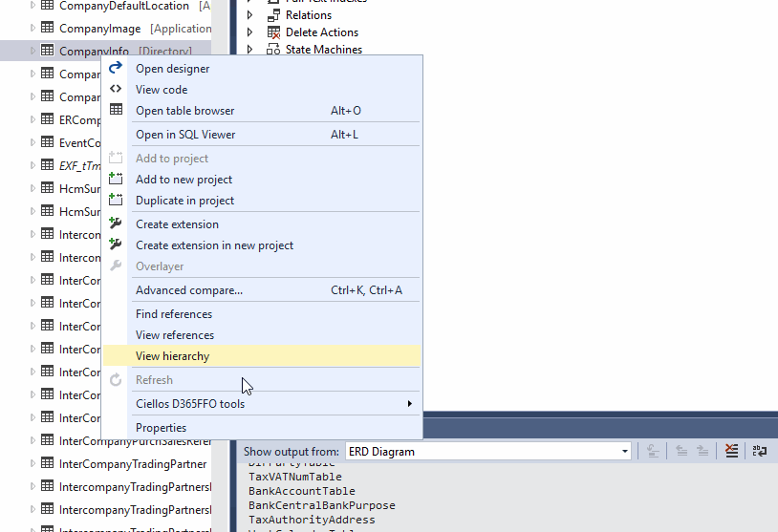The height and width of the screenshot is (532, 778).
Task: Click the go to next message icon
Action: tap(702, 451)
